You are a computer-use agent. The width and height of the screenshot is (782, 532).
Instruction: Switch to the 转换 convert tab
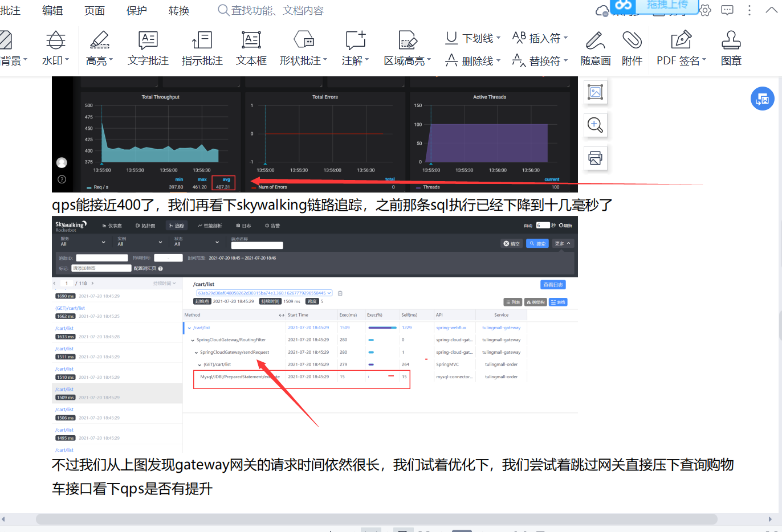(179, 10)
